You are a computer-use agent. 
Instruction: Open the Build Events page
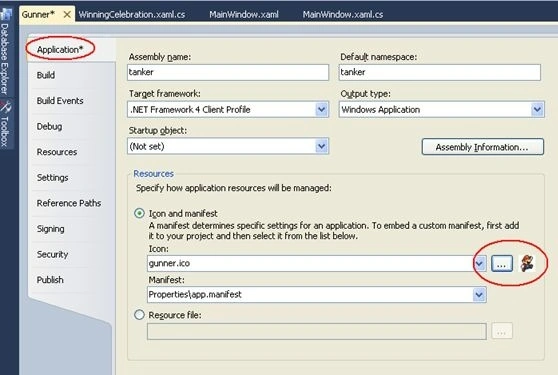point(60,101)
